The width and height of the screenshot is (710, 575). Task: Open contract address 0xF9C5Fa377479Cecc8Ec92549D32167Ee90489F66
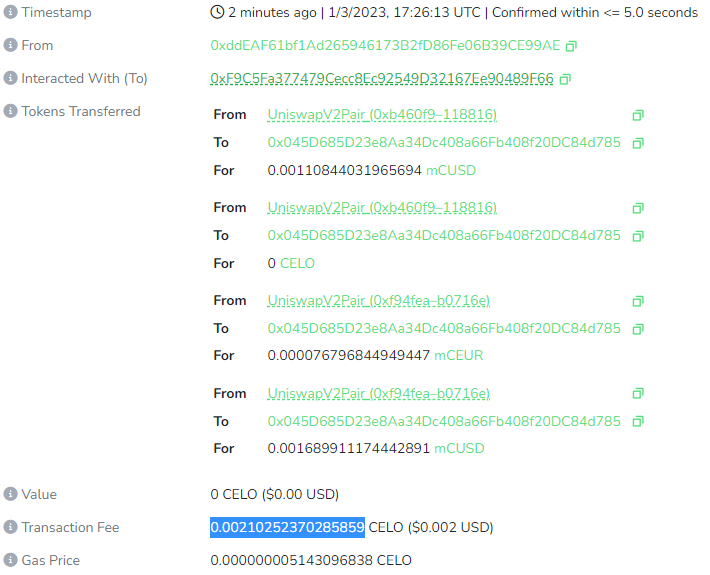[382, 78]
